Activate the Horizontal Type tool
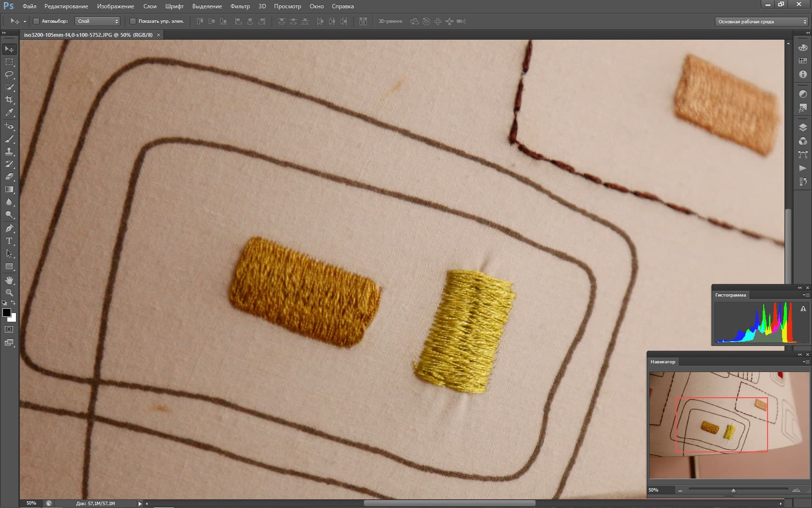812x508 pixels. (x=9, y=241)
